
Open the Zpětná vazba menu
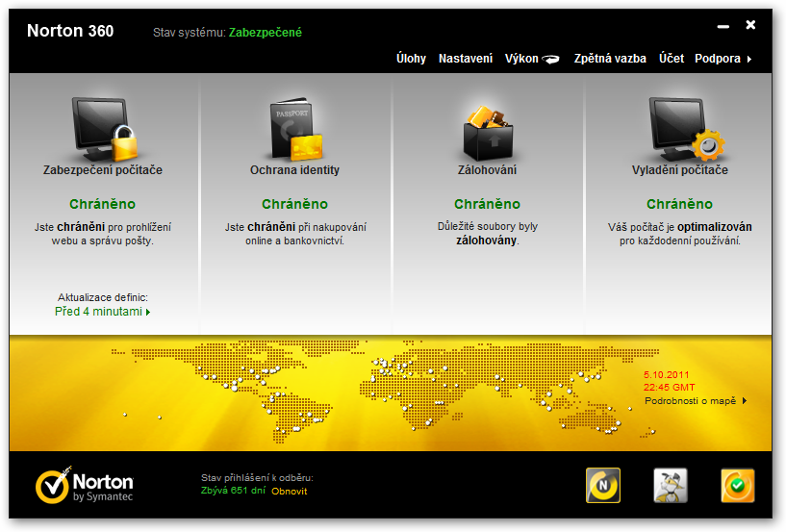(610, 59)
